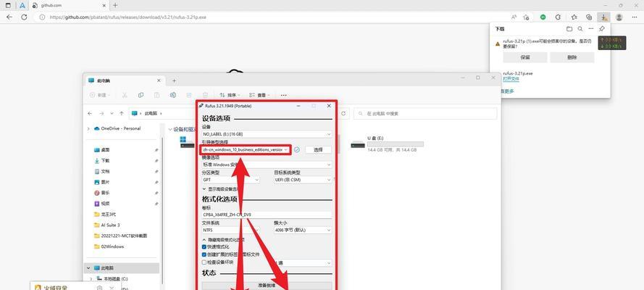Click the Downloads toolbar icon in Edge
This screenshot has width=644, height=290.
tap(603, 17)
